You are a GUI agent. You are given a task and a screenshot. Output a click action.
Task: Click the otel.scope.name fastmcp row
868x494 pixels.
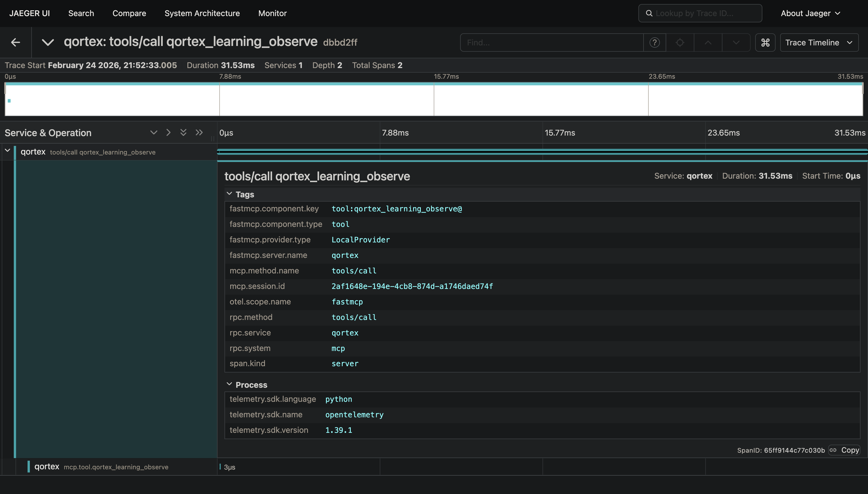click(542, 302)
